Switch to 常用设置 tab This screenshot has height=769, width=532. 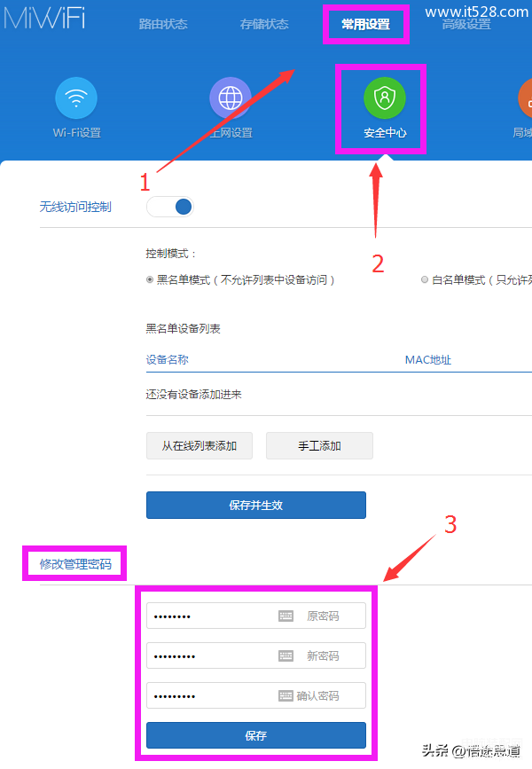pos(366,24)
